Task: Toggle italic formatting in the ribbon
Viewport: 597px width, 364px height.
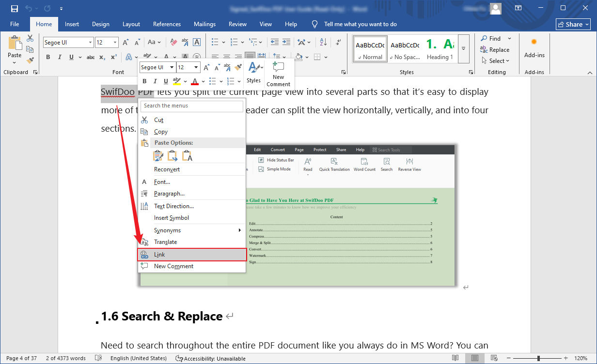Action: point(59,57)
